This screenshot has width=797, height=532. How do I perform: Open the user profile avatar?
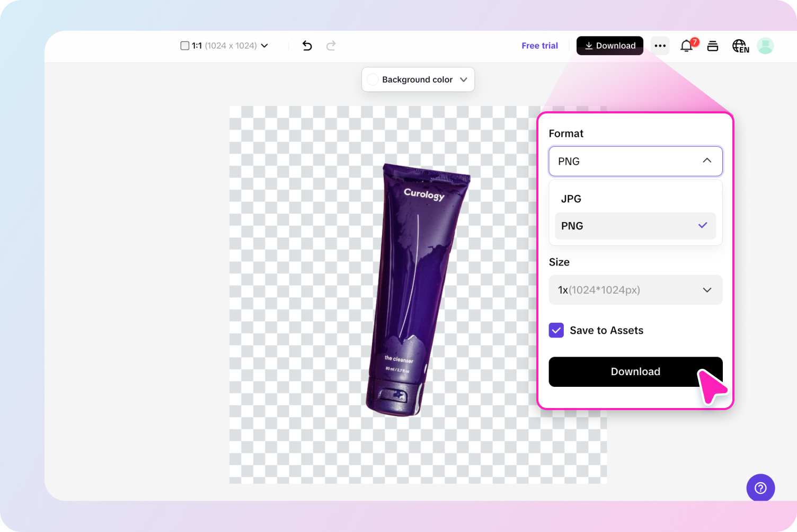[765, 46]
